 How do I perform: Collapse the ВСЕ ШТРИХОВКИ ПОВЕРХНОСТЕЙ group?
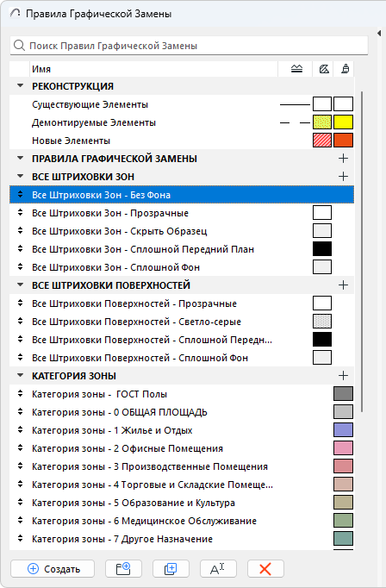coord(20,285)
